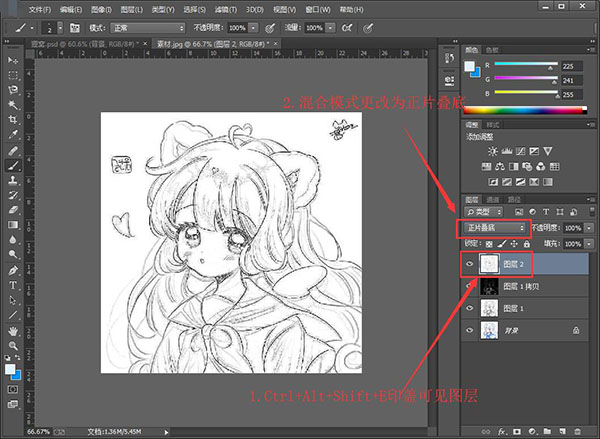Viewport: 600px width, 439px height.
Task: Select the Rectangular Marquee tool
Action: (13, 75)
